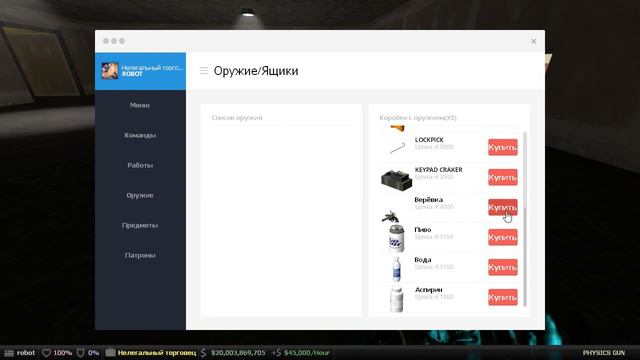640x360 pixels.
Task: Go to Команды in the sidebar
Action: pyautogui.click(x=140, y=135)
